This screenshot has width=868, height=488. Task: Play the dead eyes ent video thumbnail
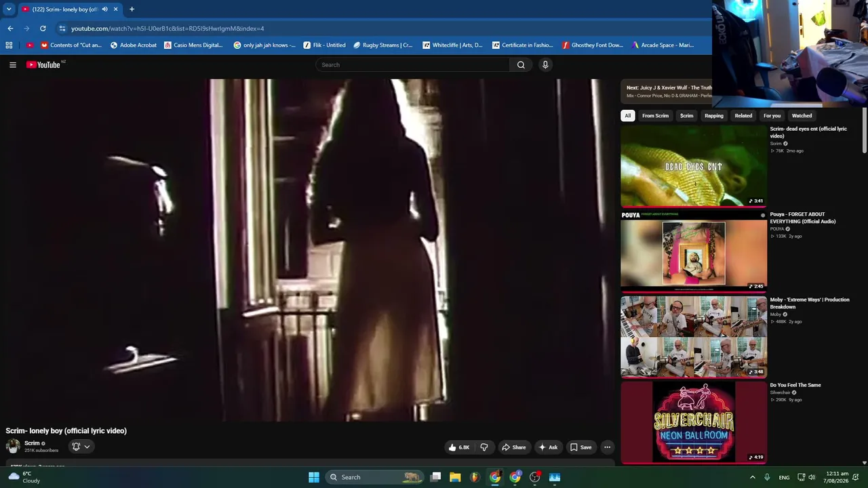point(694,166)
